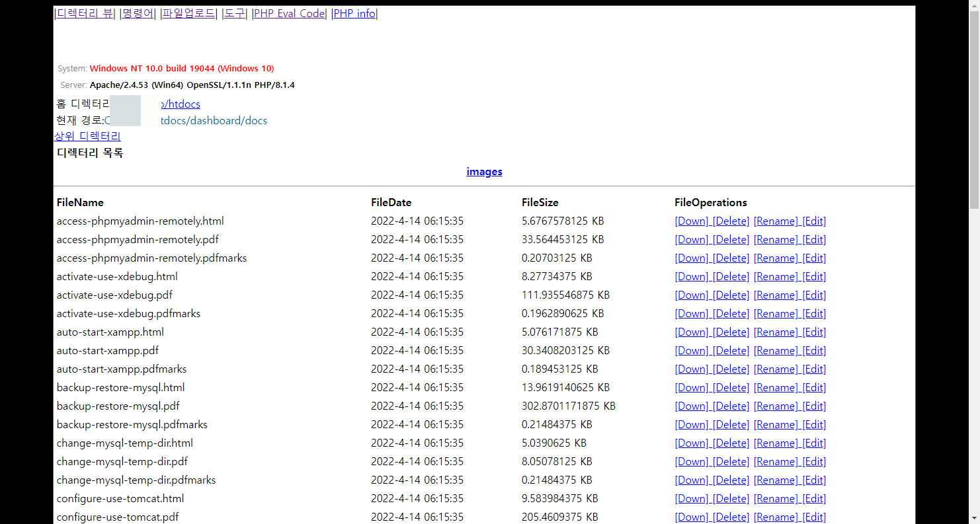Image resolution: width=980 pixels, height=524 pixels.
Task: Navigate to the htdocs home directory link
Action: click(x=180, y=104)
